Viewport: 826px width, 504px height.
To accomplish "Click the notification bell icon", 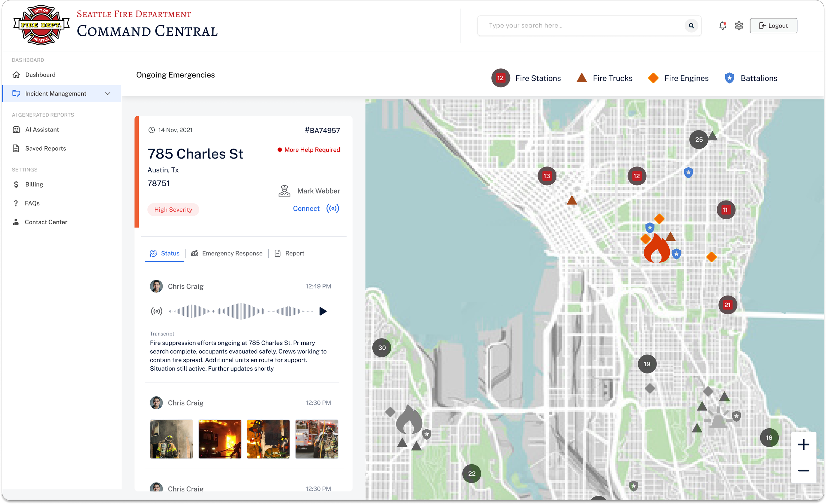I will click(722, 25).
